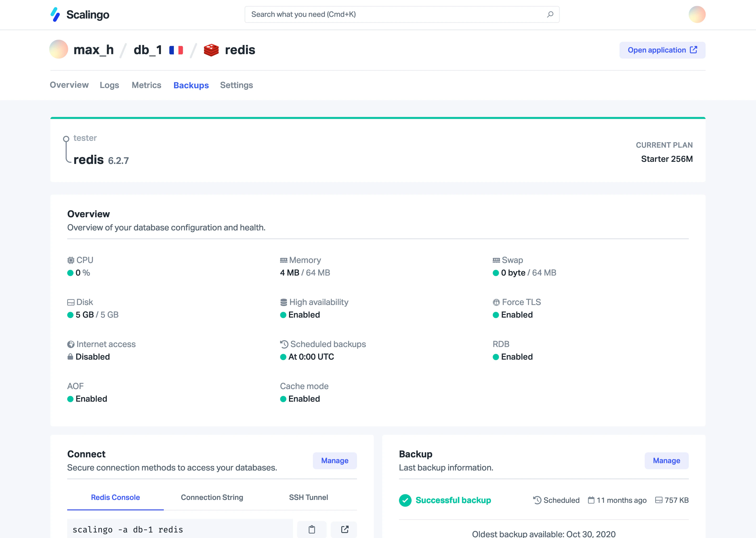Click the calendar icon beside 11 months ago
Image resolution: width=756 pixels, height=538 pixels.
(592, 500)
